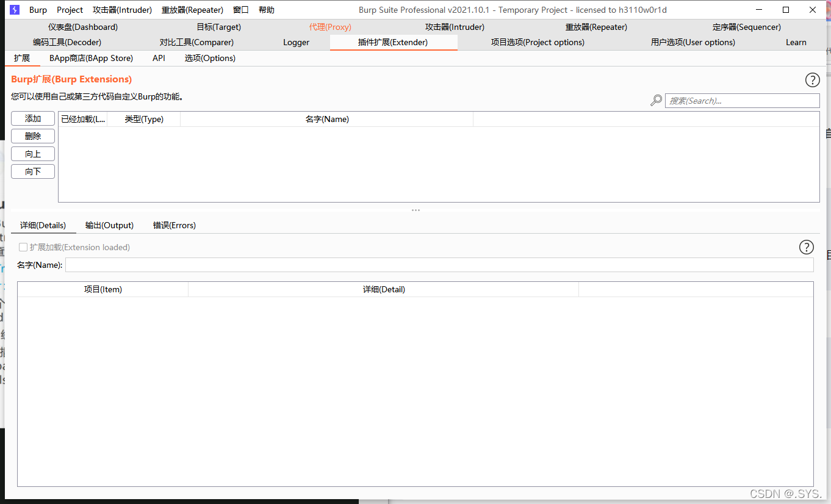Show the 错误(Errors) tab

click(174, 225)
